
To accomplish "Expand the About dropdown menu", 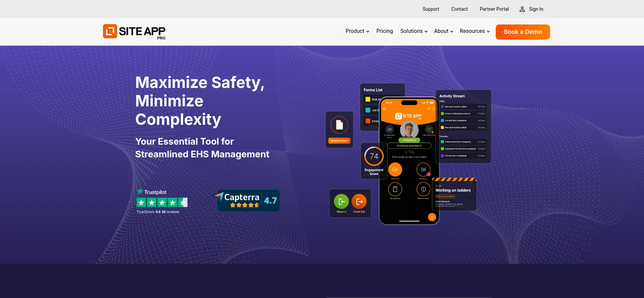I will click(x=443, y=31).
